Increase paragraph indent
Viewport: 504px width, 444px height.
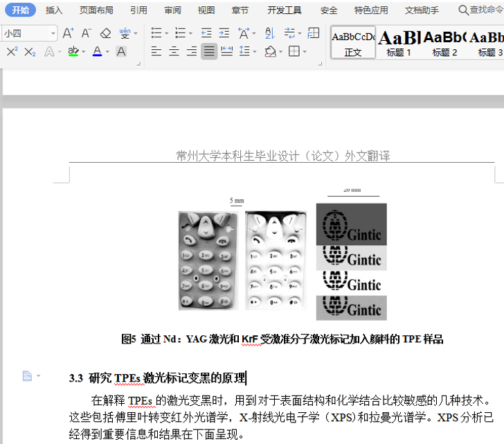pos(224,33)
